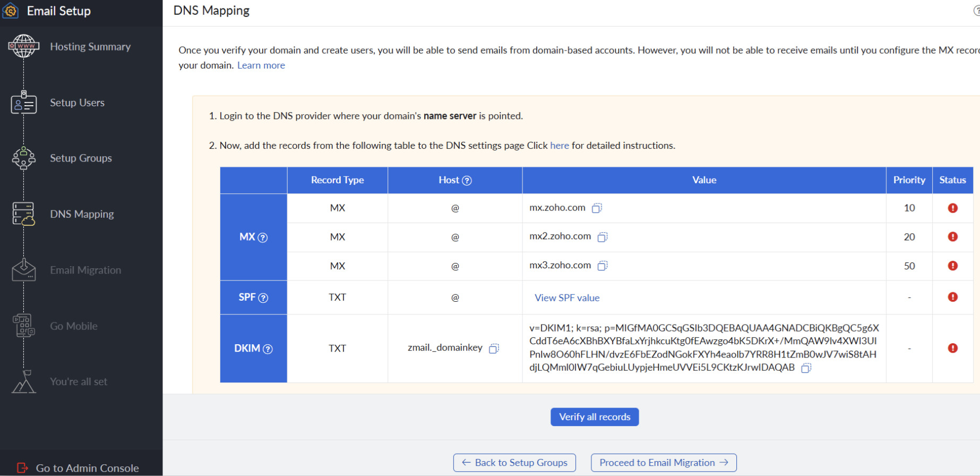Open help for SPF record
Viewport: 980px width, 476px height.
point(263,298)
